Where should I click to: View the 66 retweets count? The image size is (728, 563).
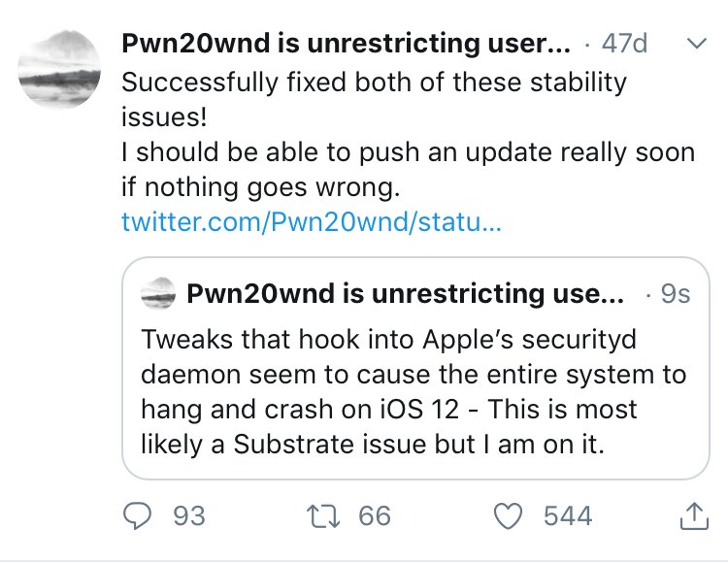pyautogui.click(x=374, y=515)
